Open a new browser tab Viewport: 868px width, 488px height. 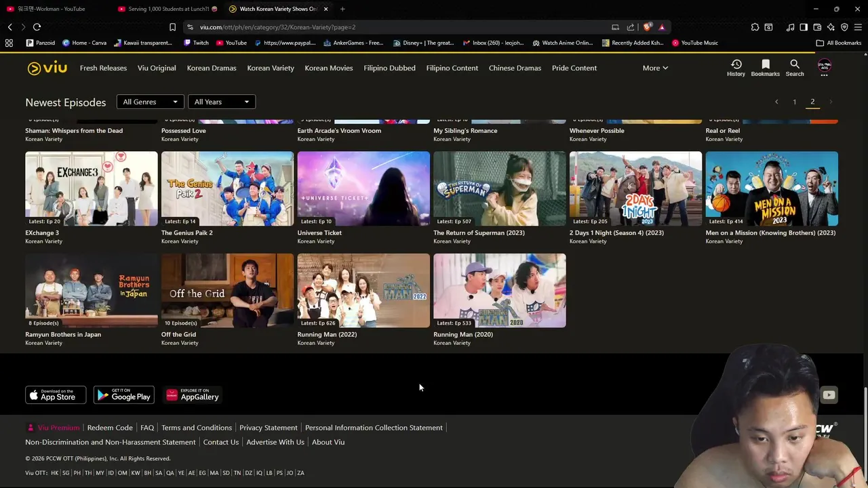tap(342, 9)
